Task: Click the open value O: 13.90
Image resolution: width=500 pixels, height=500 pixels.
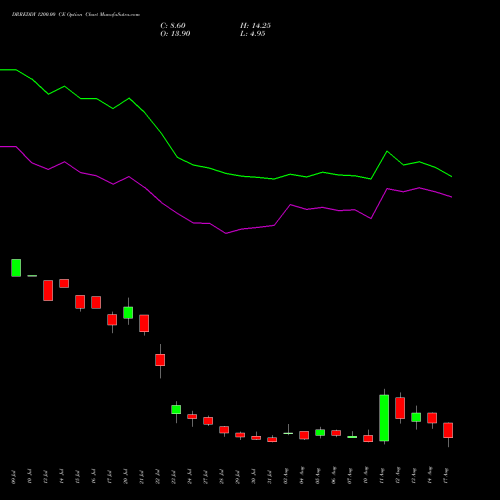Action: [x=175, y=34]
